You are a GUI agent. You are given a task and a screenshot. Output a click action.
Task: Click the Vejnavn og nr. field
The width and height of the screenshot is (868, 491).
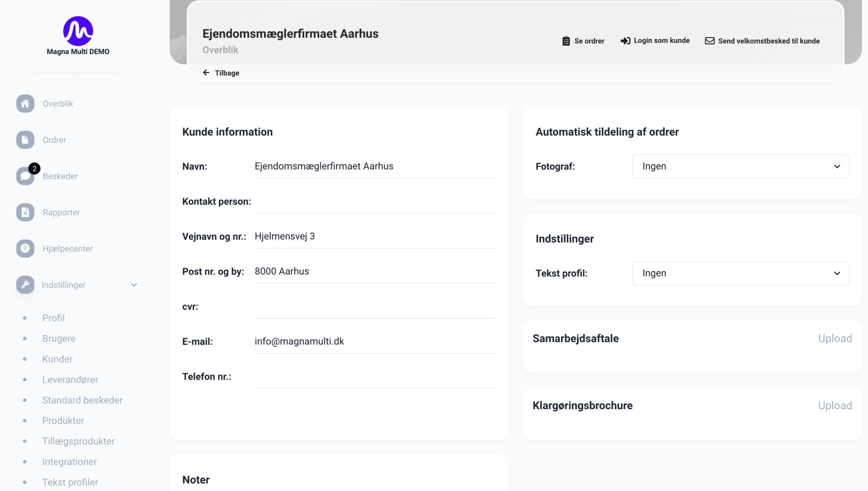(x=375, y=236)
